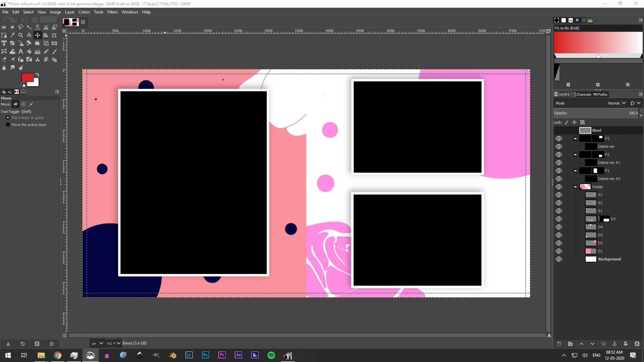This screenshot has width=644, height=362.
Task: Select the Move the active layer option
Action: pos(8,124)
